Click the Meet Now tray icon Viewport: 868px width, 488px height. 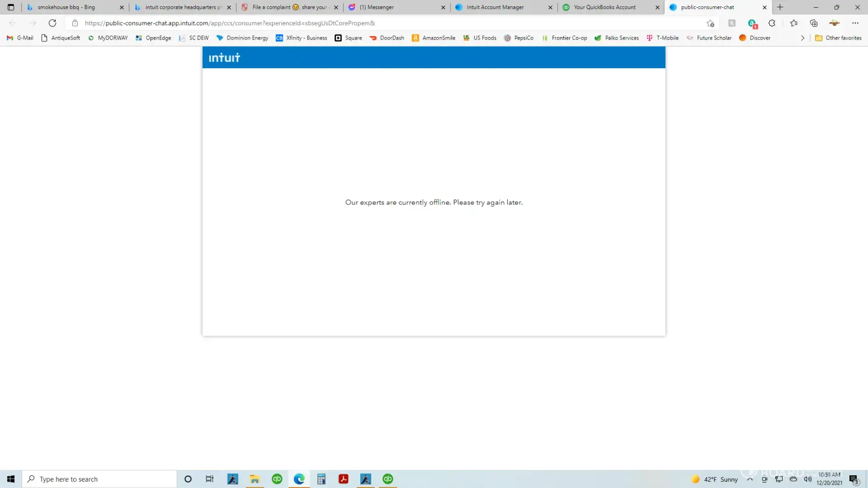click(765, 479)
